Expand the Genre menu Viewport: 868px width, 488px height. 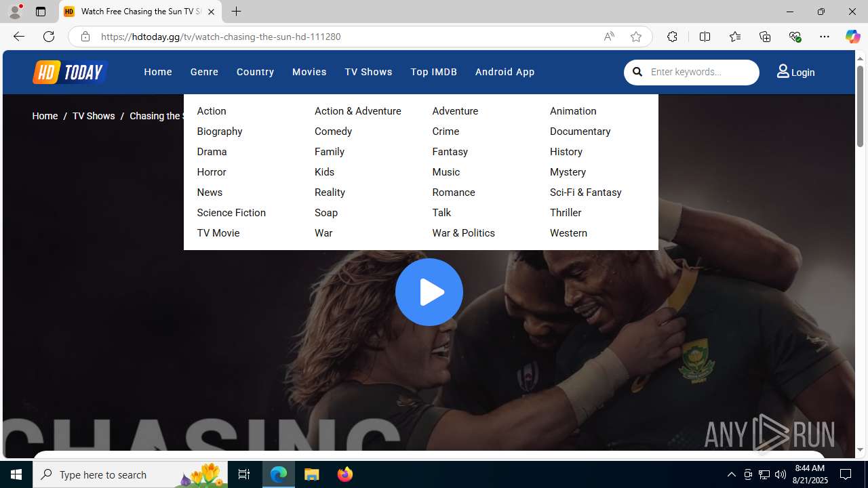coord(204,72)
